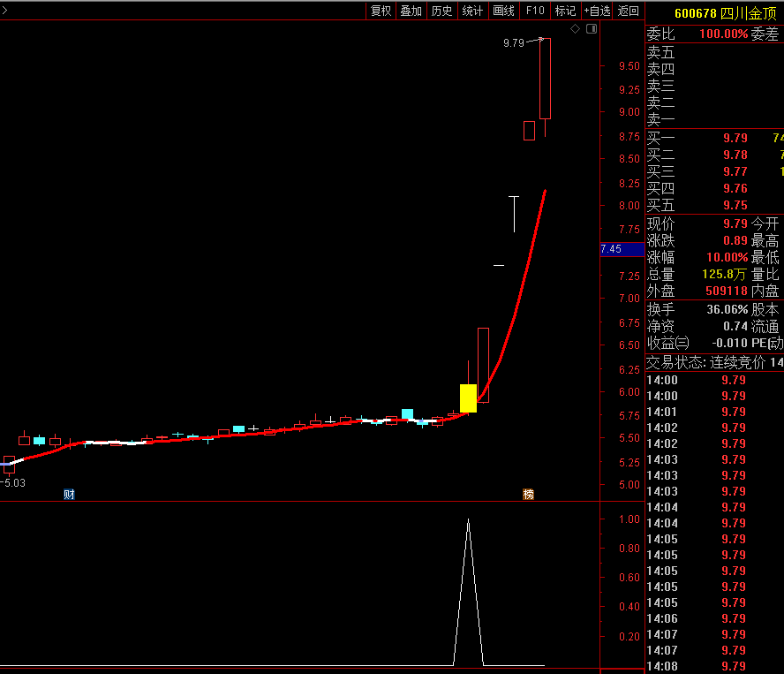Image resolution: width=784 pixels, height=674 pixels.
Task: Activate the 画线 drawing tool
Action: point(503,11)
